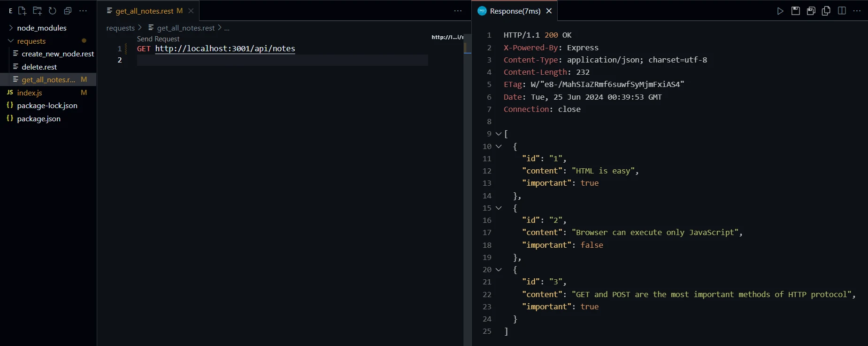Split the response editor right
Image resolution: width=868 pixels, height=346 pixels.
pyautogui.click(x=842, y=11)
